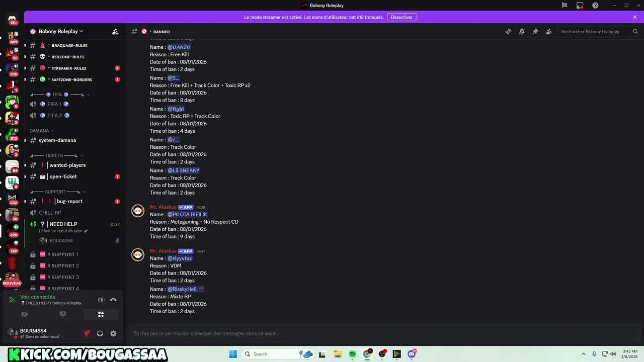Join the CHILL RP voice channel
Screen dimensions: 644x362
(74, 213)
